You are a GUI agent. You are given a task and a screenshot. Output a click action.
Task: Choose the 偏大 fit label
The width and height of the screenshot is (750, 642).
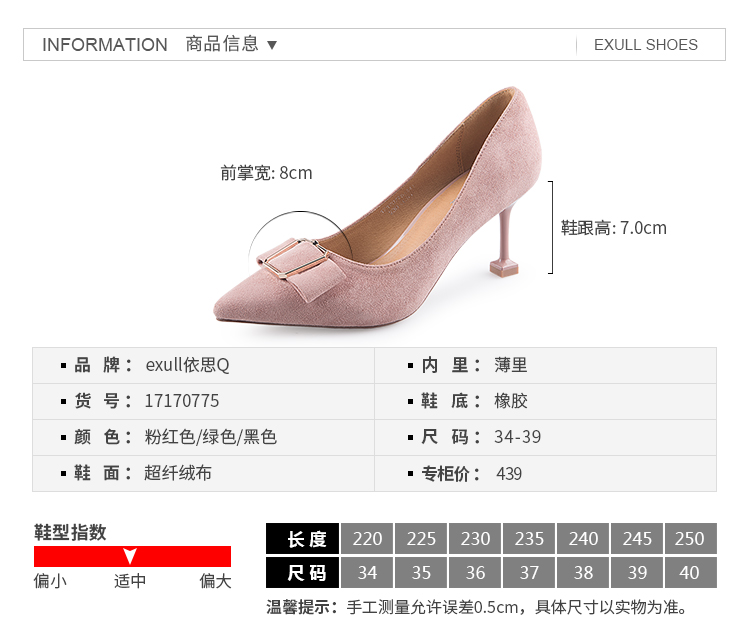pyautogui.click(x=215, y=581)
